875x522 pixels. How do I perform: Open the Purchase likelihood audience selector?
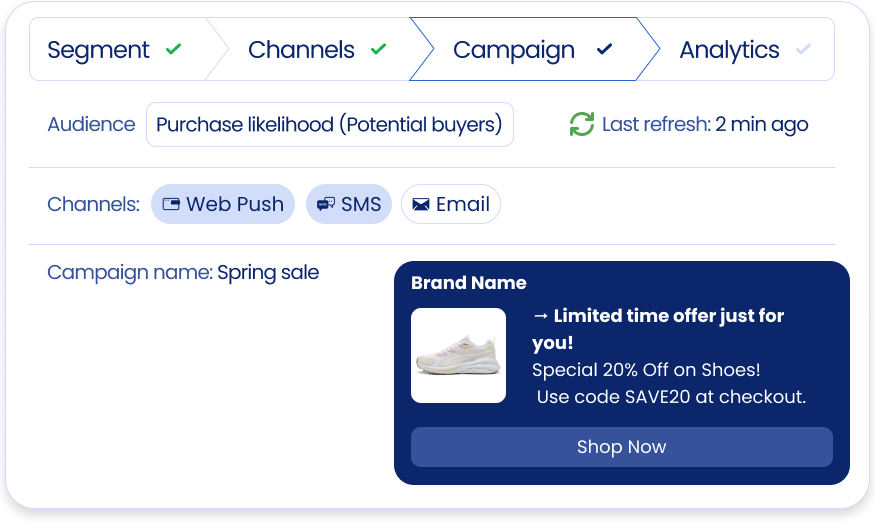click(x=329, y=124)
